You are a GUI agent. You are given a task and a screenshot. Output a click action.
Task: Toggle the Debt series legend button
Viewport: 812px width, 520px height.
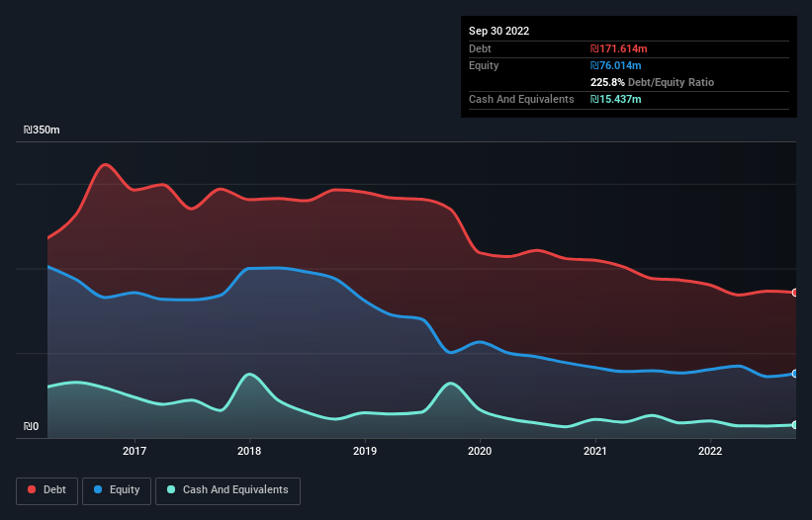click(47, 490)
